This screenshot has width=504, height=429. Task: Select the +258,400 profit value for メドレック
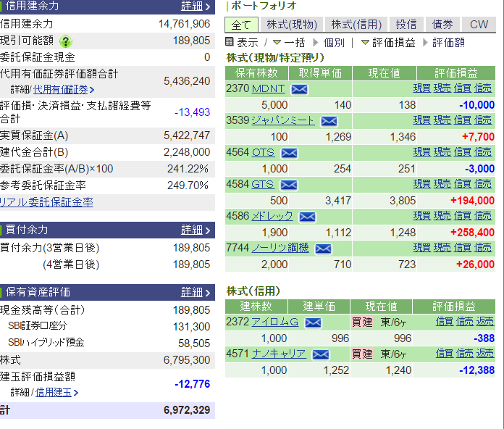[472, 232]
